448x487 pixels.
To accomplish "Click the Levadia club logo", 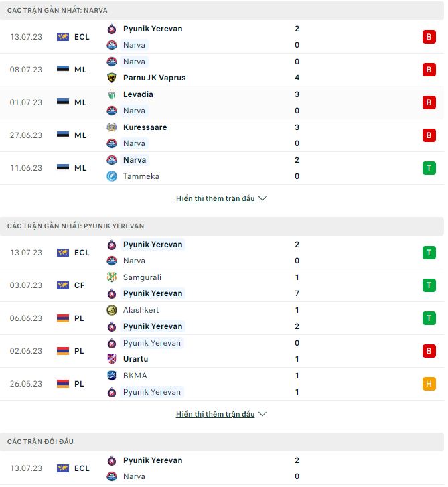I will (x=112, y=94).
